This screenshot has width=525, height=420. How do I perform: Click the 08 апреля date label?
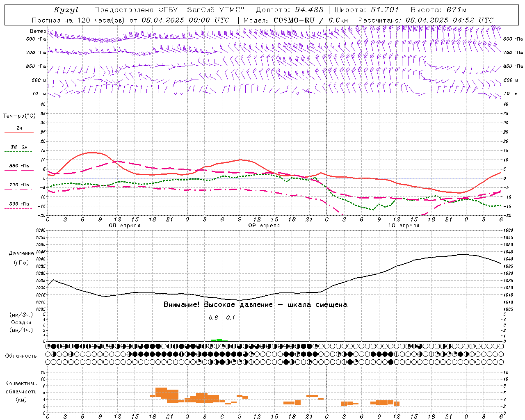click(125, 226)
